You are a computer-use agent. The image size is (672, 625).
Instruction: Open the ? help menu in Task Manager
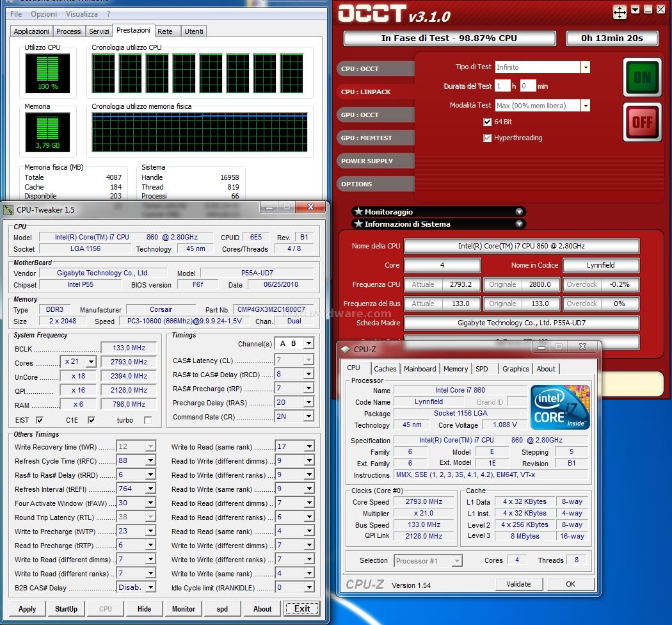tap(108, 13)
